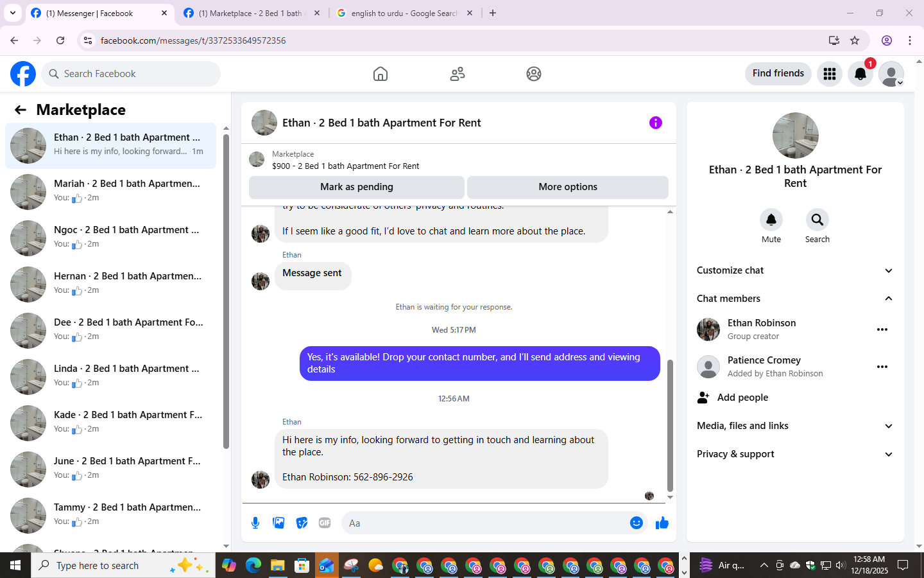
Task: Open notifications bell icon
Action: (x=860, y=74)
